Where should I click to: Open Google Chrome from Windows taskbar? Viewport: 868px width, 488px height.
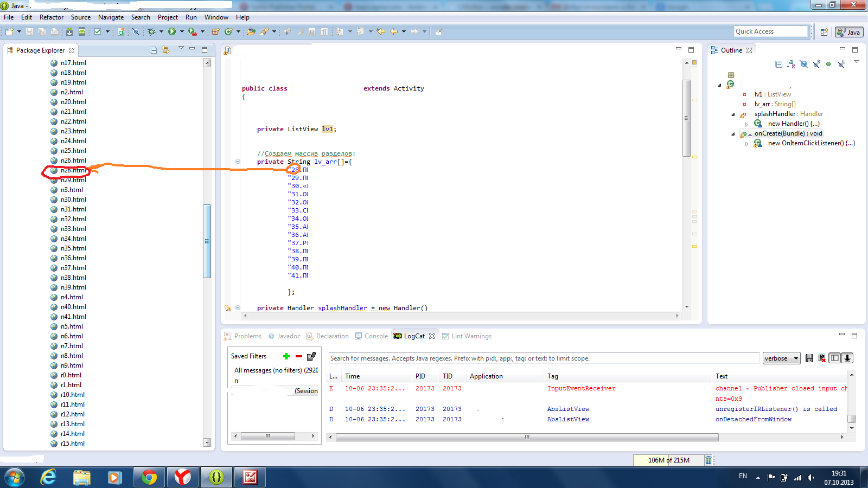pyautogui.click(x=149, y=477)
